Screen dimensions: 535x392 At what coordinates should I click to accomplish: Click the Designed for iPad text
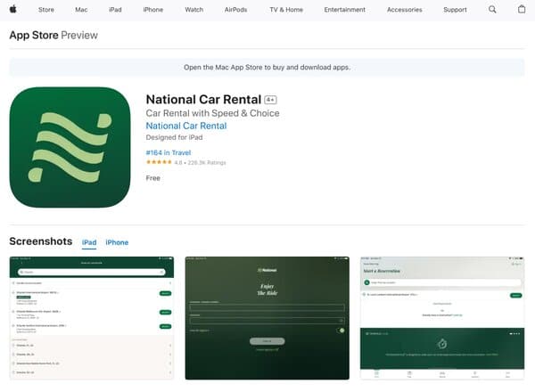pos(175,137)
